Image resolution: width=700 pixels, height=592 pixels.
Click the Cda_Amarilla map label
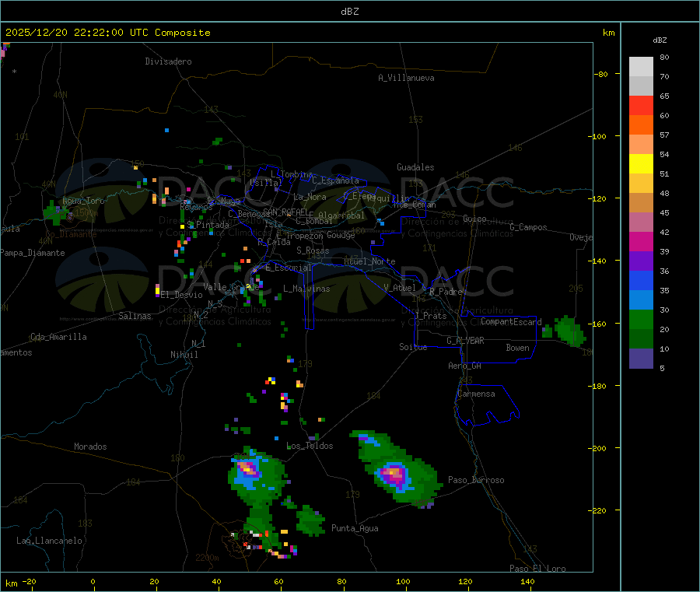point(58,337)
